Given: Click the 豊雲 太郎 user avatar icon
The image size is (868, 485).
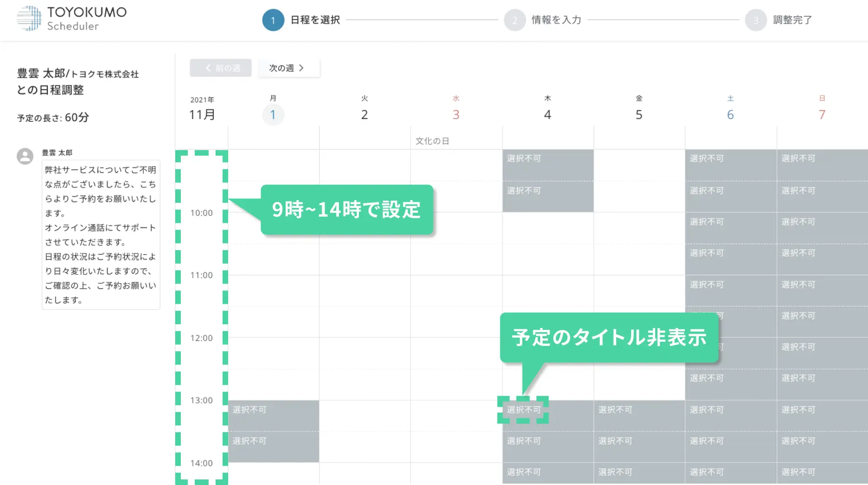Looking at the screenshot, I should 25,156.
